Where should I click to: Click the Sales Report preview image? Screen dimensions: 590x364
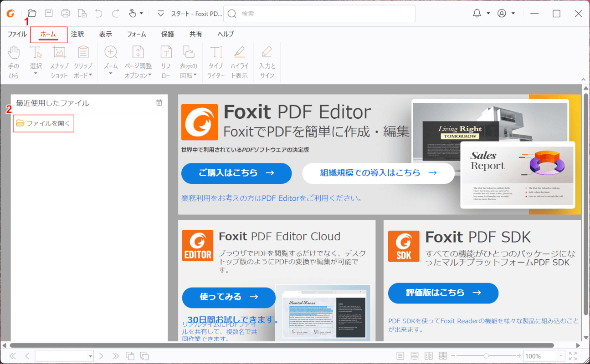coord(518,175)
